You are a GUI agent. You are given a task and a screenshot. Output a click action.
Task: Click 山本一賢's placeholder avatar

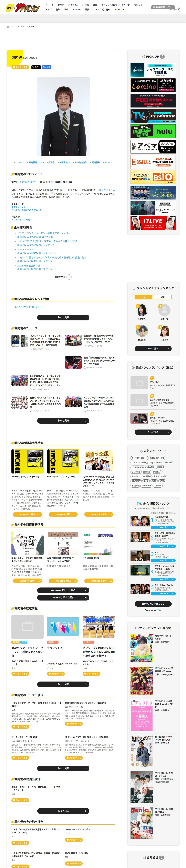164,310
